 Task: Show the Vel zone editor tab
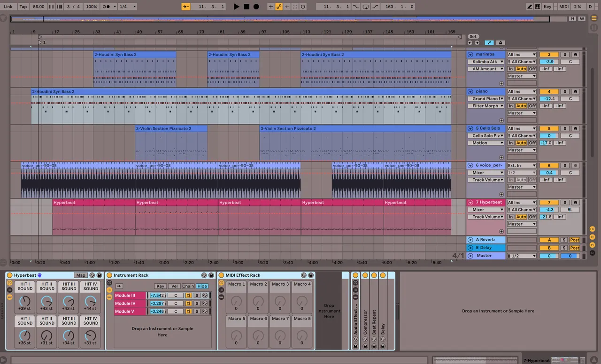pyautogui.click(x=174, y=286)
